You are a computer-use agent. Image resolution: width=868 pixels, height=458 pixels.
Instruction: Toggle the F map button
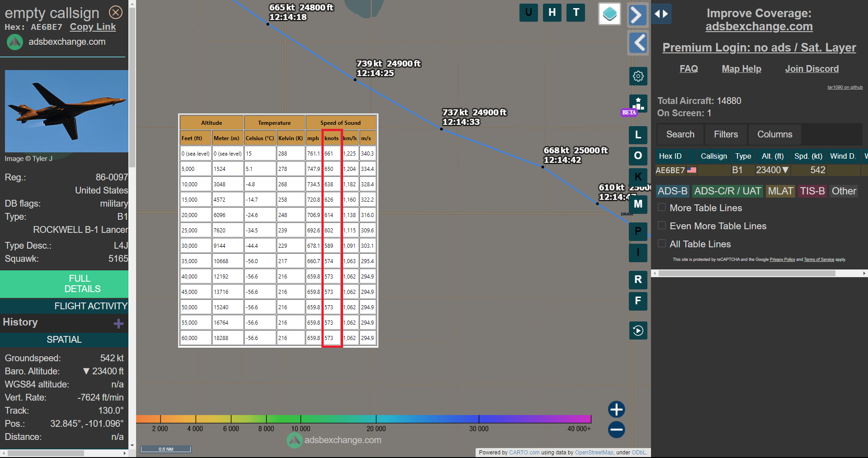pyautogui.click(x=638, y=301)
